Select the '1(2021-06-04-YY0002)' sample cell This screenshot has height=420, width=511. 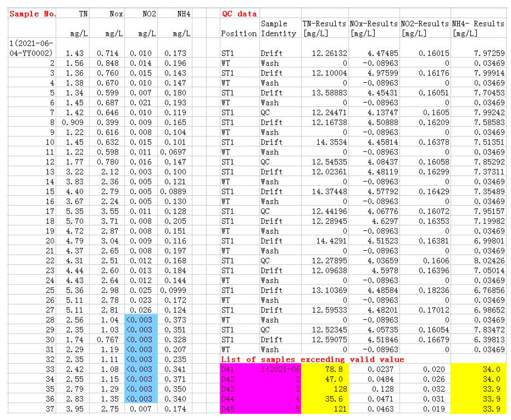click(31, 48)
